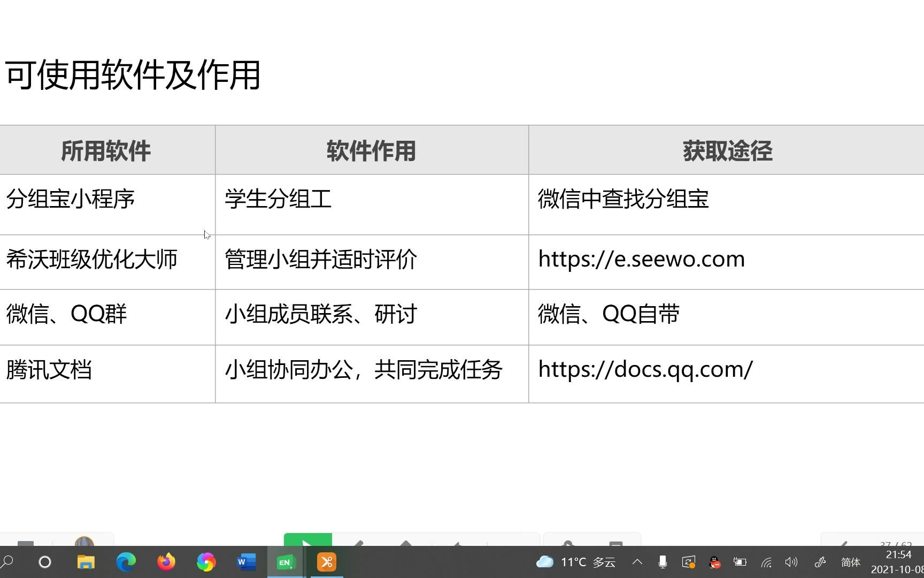Open the https://docs.qq.com/ link
Image resolution: width=924 pixels, height=578 pixels.
click(x=645, y=369)
